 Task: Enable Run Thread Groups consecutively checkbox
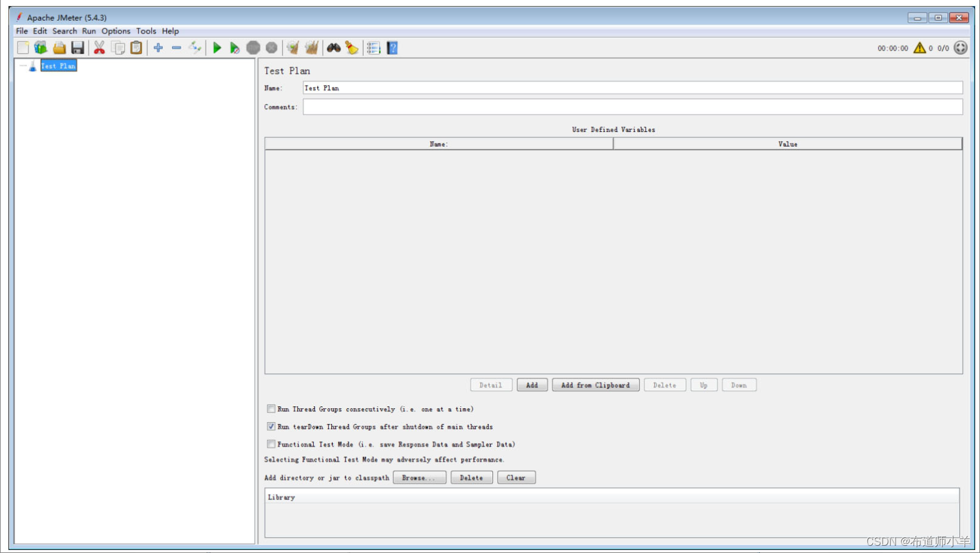[271, 409]
